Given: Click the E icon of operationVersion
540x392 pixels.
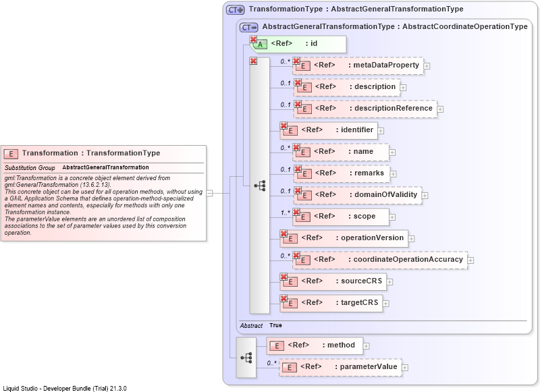Looking at the screenshot, I should click(x=291, y=238).
